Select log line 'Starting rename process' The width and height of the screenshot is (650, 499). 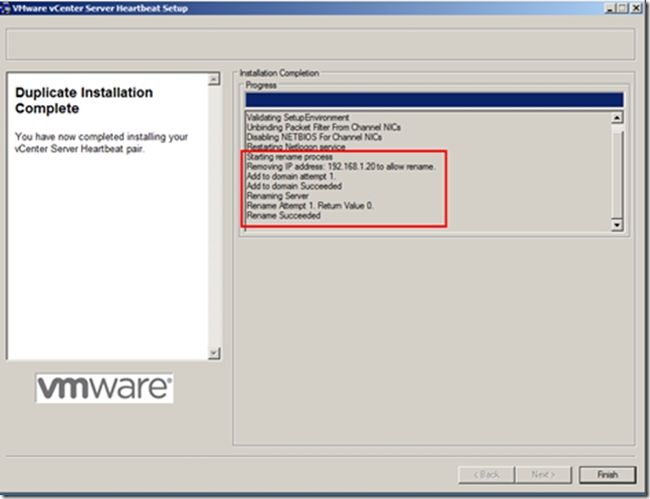(x=289, y=157)
